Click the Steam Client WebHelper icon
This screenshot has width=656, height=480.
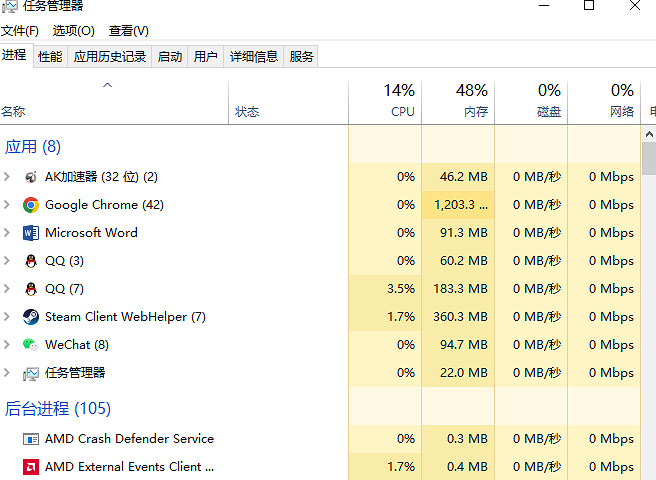coord(31,317)
